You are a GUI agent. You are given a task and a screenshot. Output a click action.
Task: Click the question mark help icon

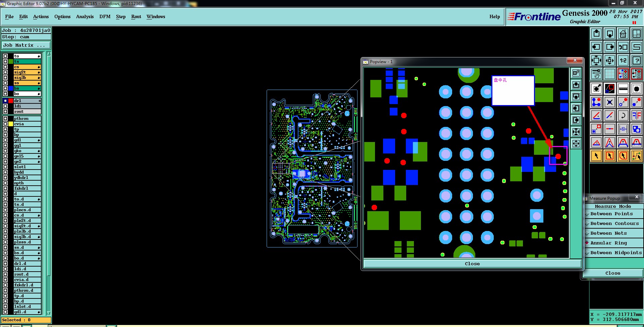tap(637, 60)
